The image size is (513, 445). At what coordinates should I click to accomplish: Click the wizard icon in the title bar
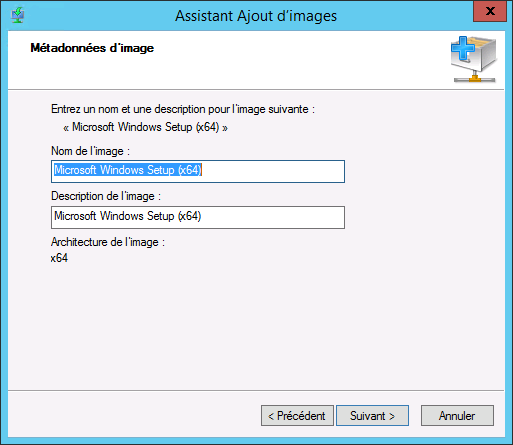17,15
